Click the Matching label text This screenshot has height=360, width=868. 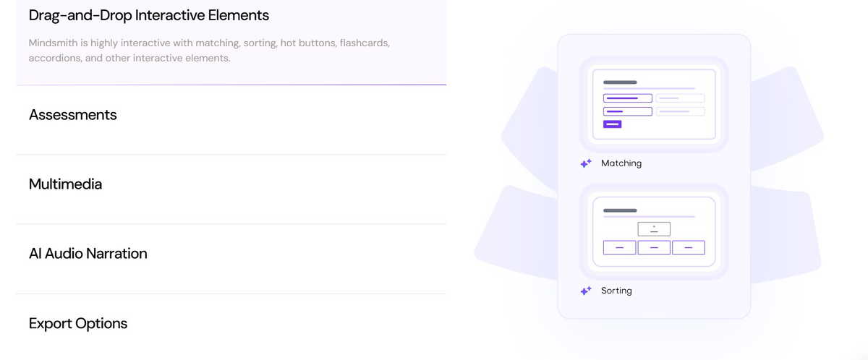pos(621,163)
